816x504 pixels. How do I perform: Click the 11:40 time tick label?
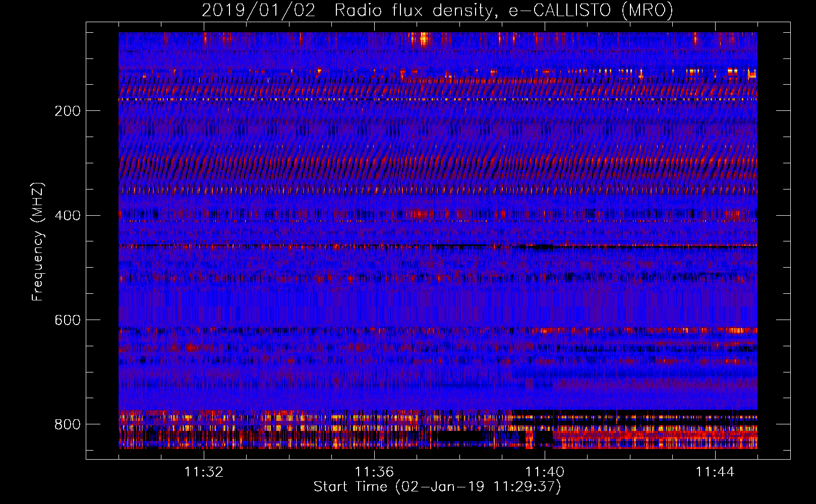[545, 472]
